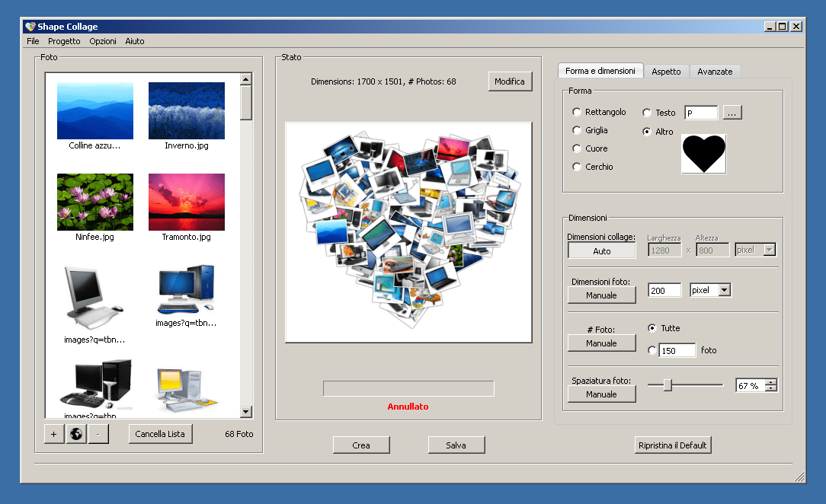This screenshot has width=826, height=504.
Task: Select the Tramonto.jpg thumbnail
Action: coord(186,202)
